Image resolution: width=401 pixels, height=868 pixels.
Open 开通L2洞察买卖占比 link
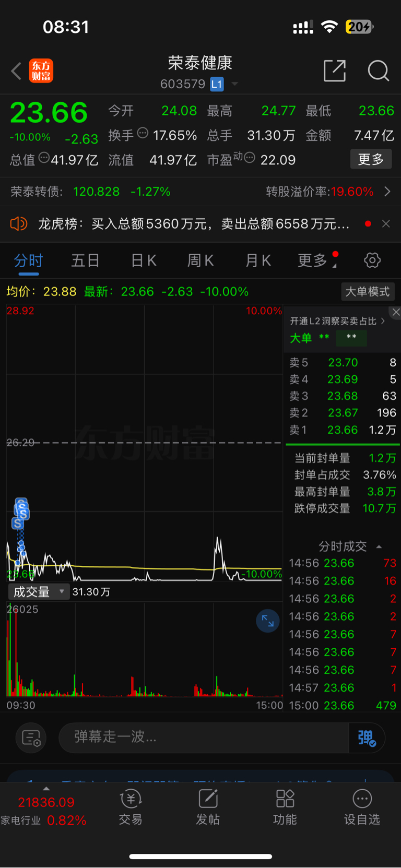click(x=337, y=321)
